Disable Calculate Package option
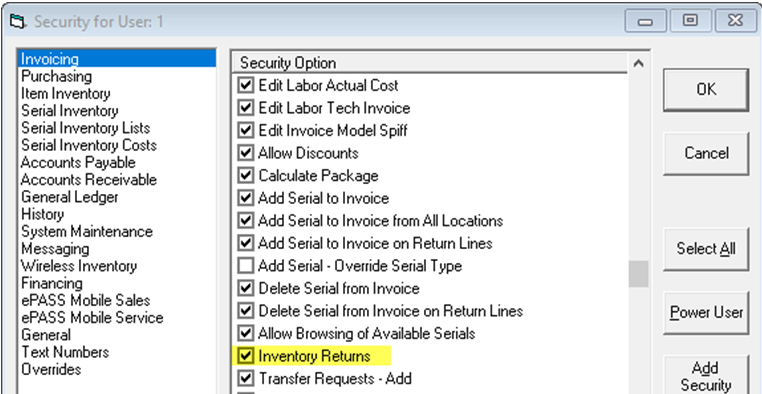 (x=246, y=175)
